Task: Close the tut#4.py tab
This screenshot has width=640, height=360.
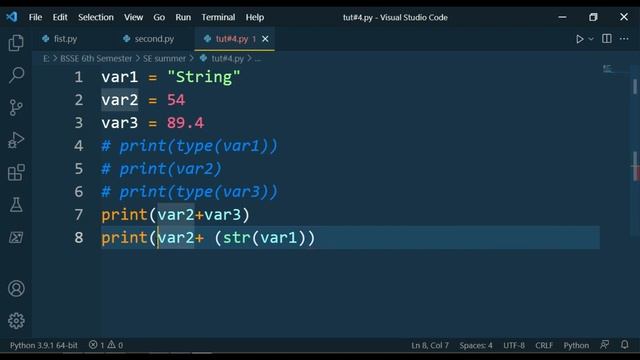Action: point(265,39)
